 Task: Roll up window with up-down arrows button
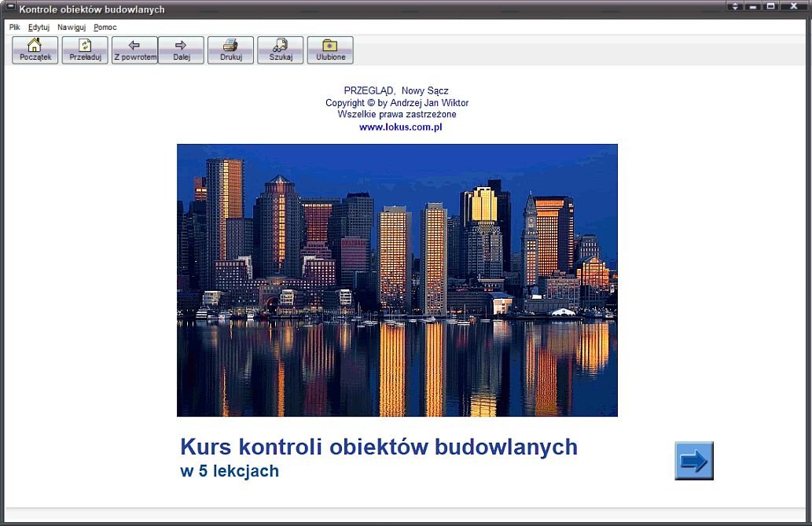[x=736, y=6]
